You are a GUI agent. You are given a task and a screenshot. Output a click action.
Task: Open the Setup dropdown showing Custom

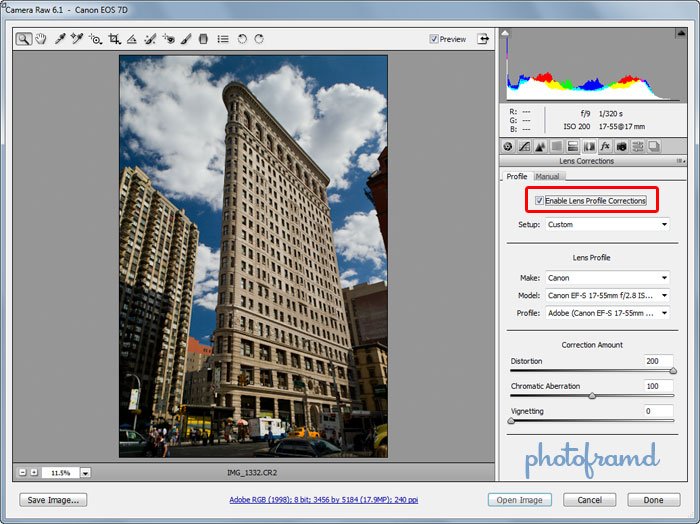(x=608, y=225)
